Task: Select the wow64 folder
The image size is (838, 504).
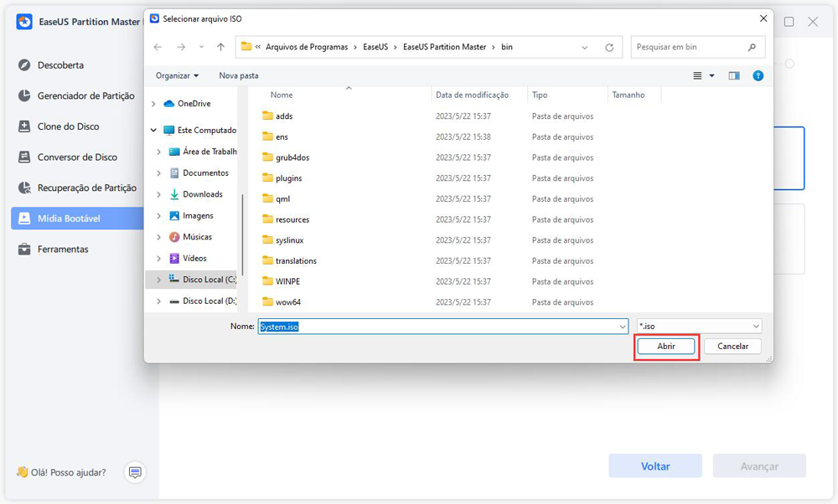Action: [282, 302]
